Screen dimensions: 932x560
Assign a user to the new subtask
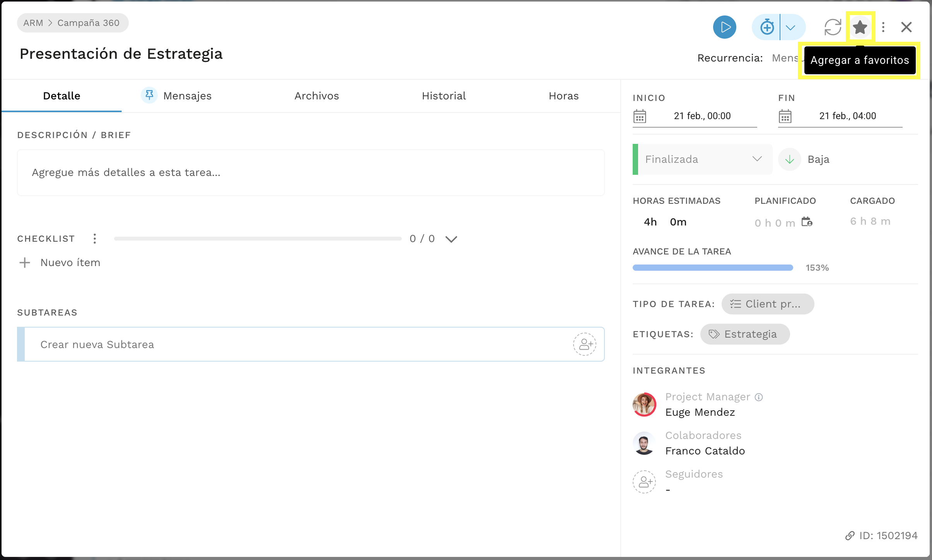pyautogui.click(x=584, y=344)
